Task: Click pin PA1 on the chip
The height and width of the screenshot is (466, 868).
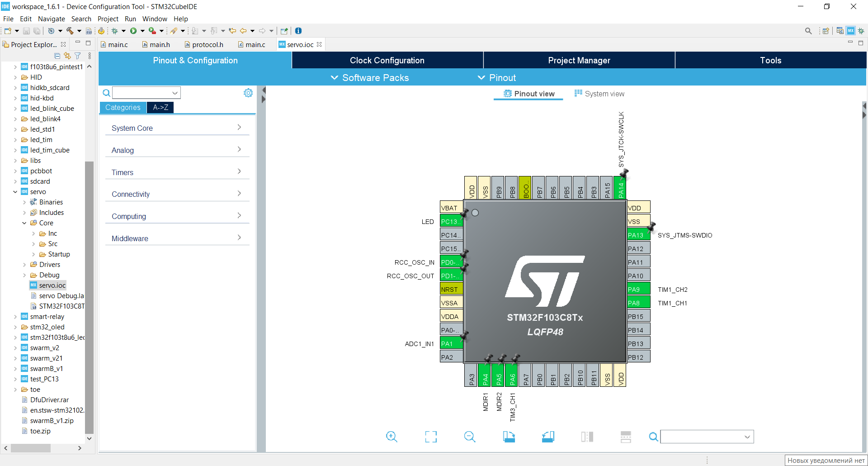Action: (x=451, y=343)
